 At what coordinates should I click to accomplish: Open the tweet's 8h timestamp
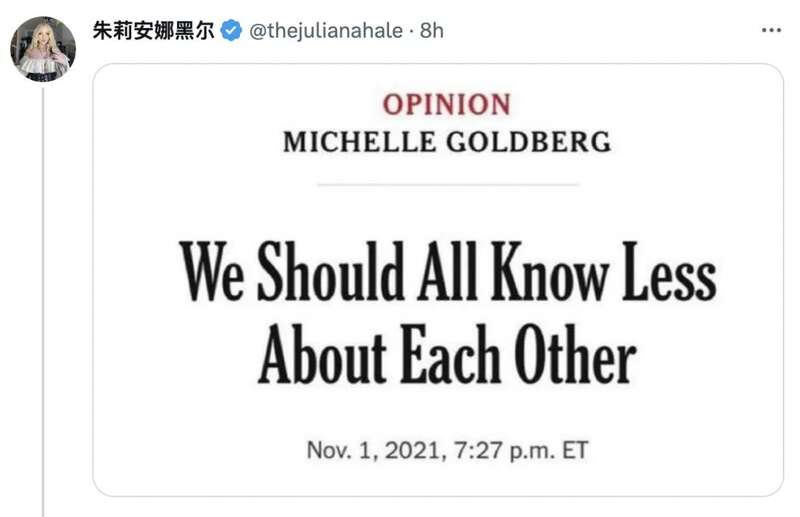(431, 31)
